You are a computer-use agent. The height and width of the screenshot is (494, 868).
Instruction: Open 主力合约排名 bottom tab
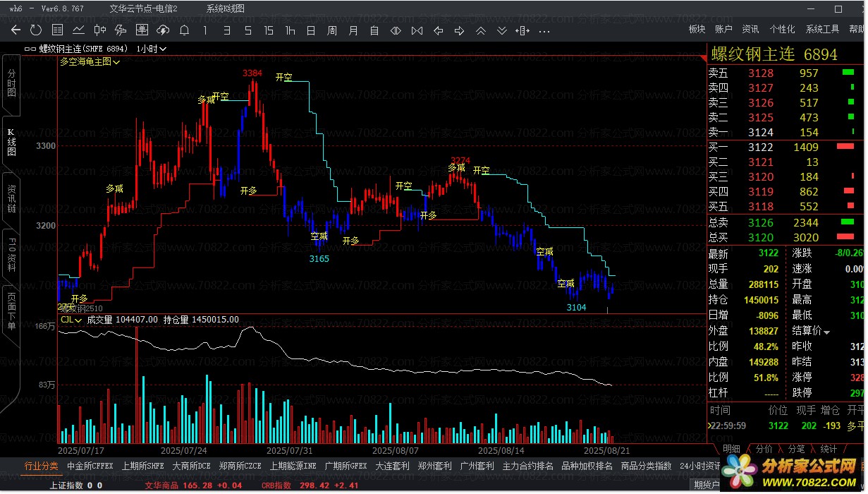[x=529, y=466]
